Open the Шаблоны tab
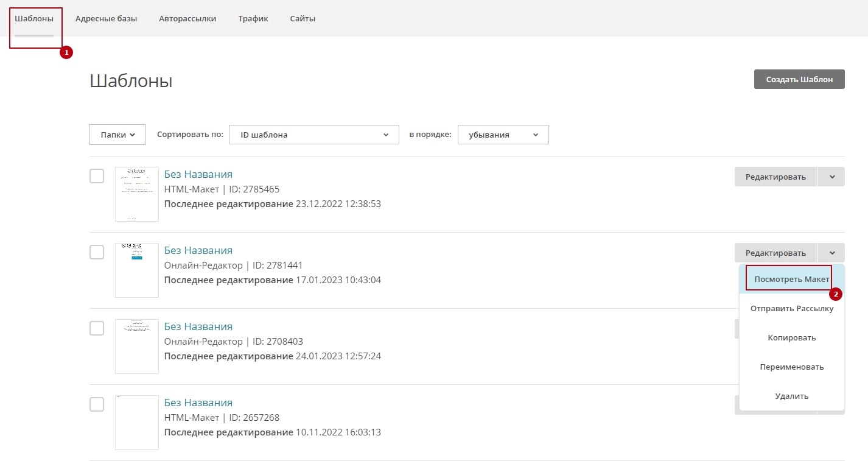The image size is (868, 461). (34, 19)
